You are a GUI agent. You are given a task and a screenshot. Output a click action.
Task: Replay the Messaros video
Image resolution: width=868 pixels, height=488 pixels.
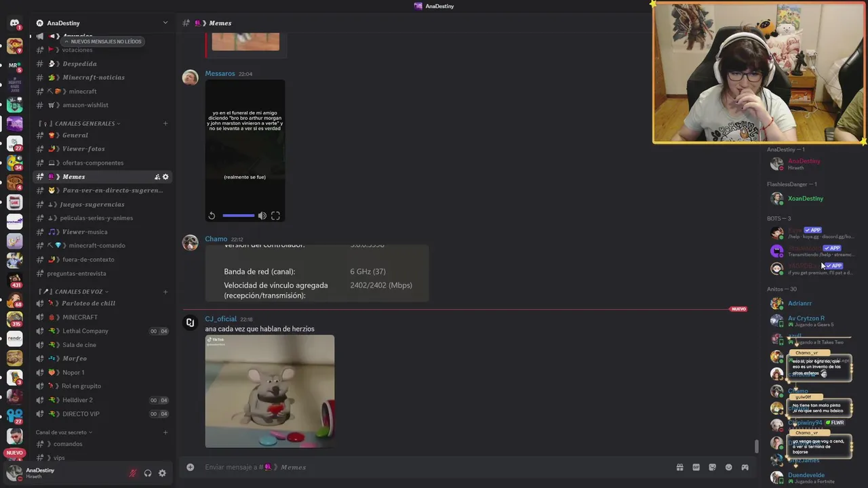coord(212,216)
